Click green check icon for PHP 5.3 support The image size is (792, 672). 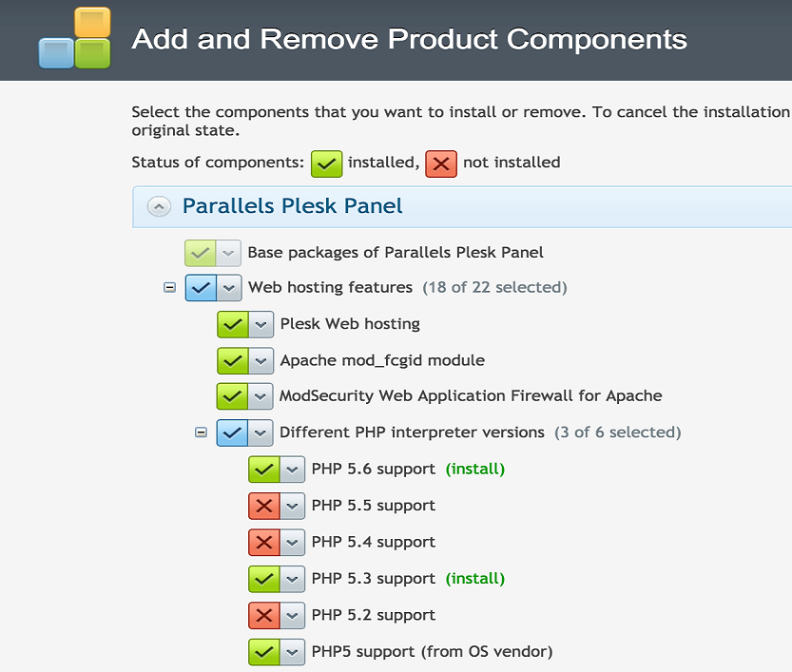pyautogui.click(x=263, y=579)
